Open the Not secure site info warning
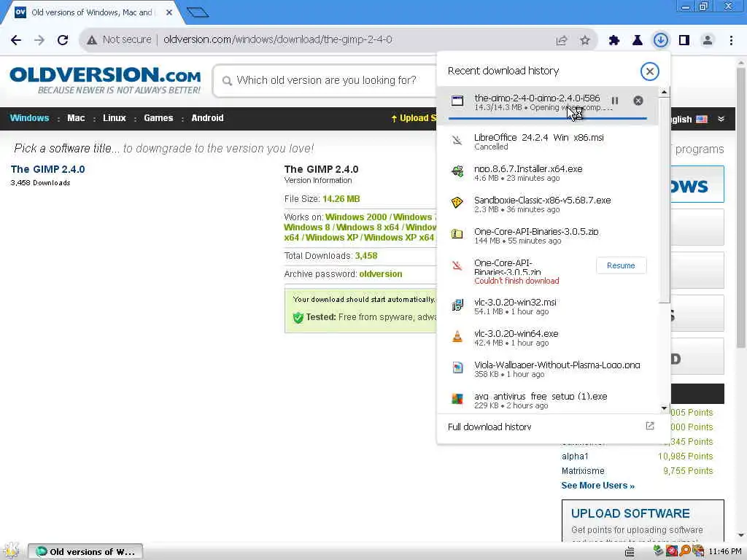The height and width of the screenshot is (560, 747). [x=119, y=39]
